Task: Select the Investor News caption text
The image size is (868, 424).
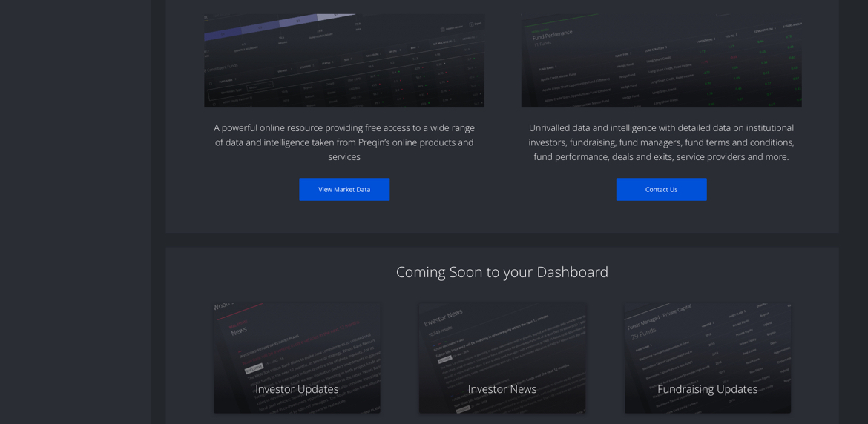Action: coord(502,389)
